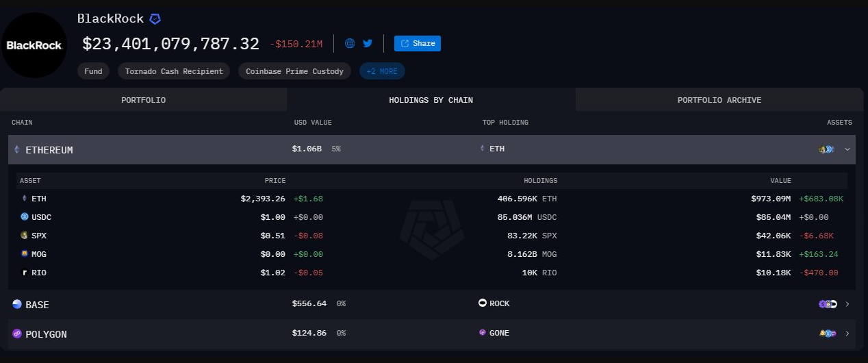Click the Ethereum chain icon
The width and height of the screenshot is (868, 363).
[17, 149]
